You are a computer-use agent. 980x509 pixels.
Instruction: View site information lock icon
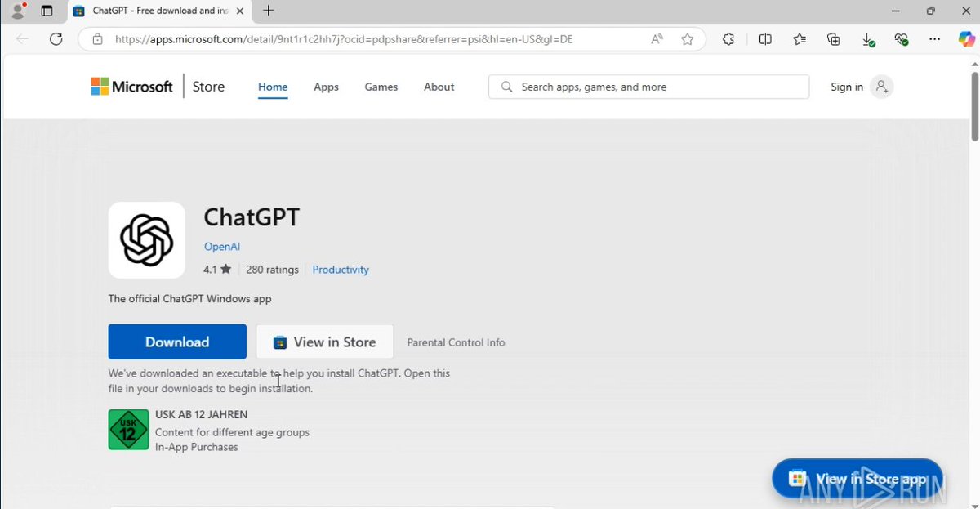[x=97, y=39]
